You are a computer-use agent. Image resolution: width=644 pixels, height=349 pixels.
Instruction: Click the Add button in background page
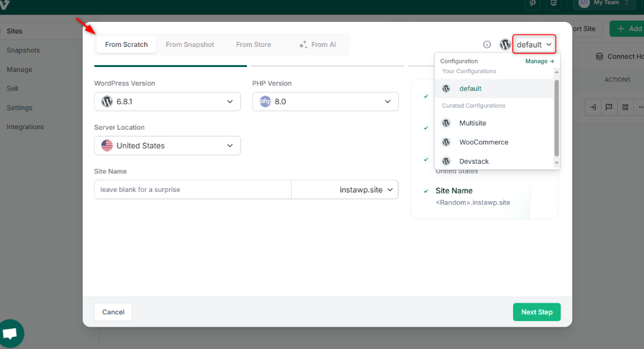click(x=627, y=29)
